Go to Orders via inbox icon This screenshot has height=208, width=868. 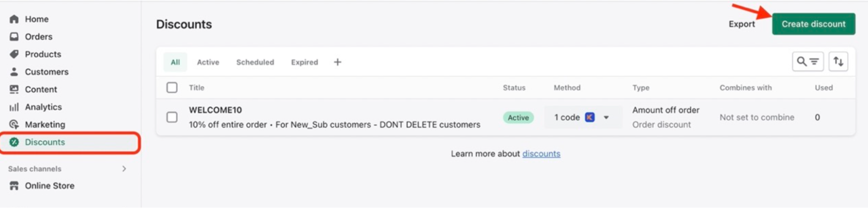(x=14, y=37)
